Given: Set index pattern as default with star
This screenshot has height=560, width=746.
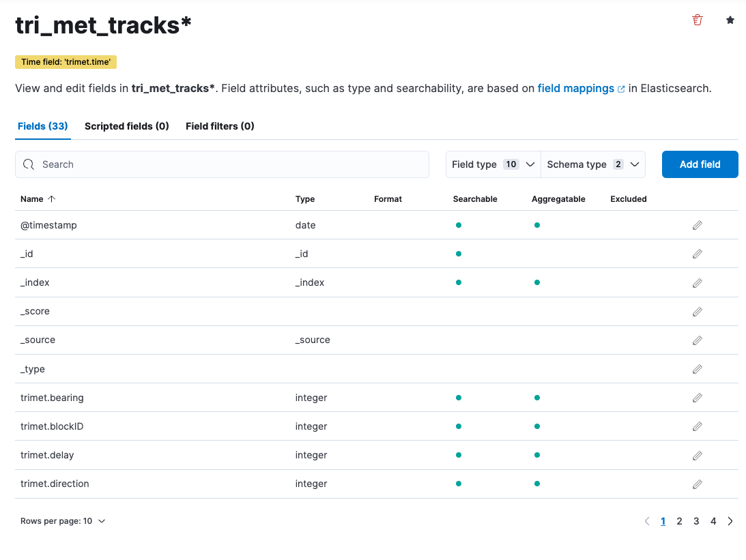Looking at the screenshot, I should pyautogui.click(x=730, y=20).
